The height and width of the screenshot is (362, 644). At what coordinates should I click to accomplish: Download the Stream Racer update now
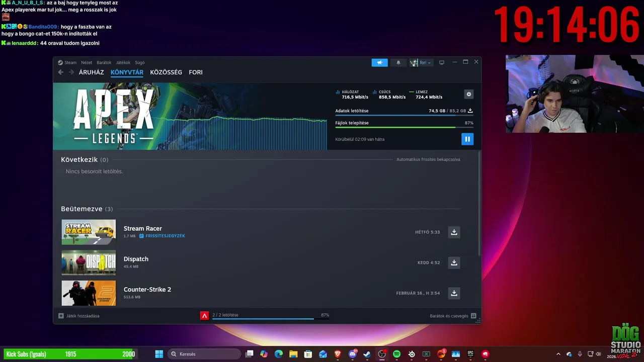454,232
